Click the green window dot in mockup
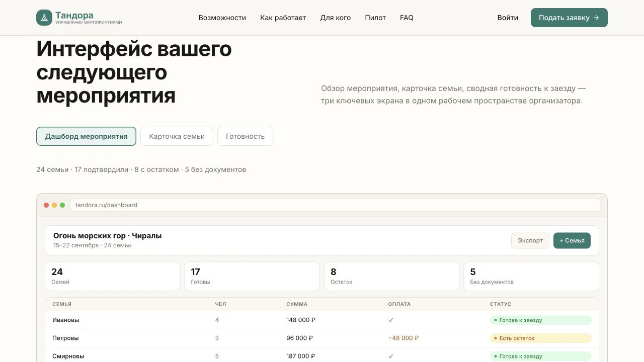This screenshot has width=644, height=362. (x=62, y=205)
